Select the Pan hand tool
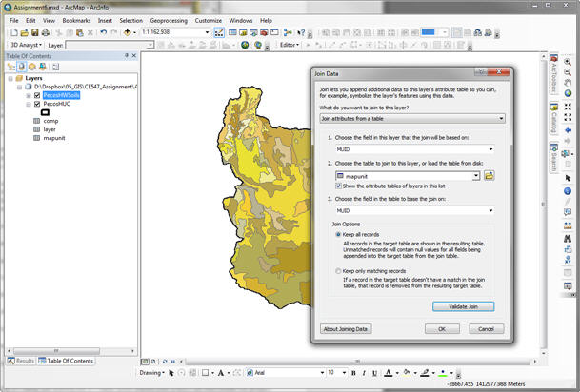Image resolution: width=580 pixels, height=392 pixels. coord(568,83)
